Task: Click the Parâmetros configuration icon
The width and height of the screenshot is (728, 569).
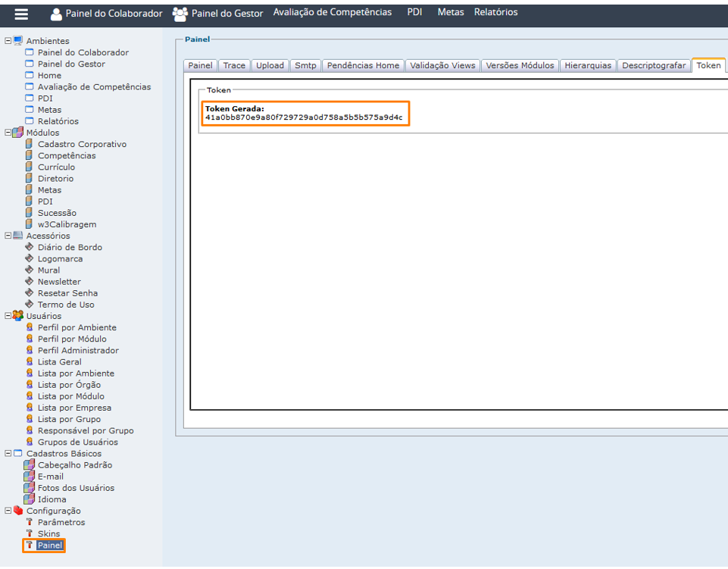Action: coord(30,522)
